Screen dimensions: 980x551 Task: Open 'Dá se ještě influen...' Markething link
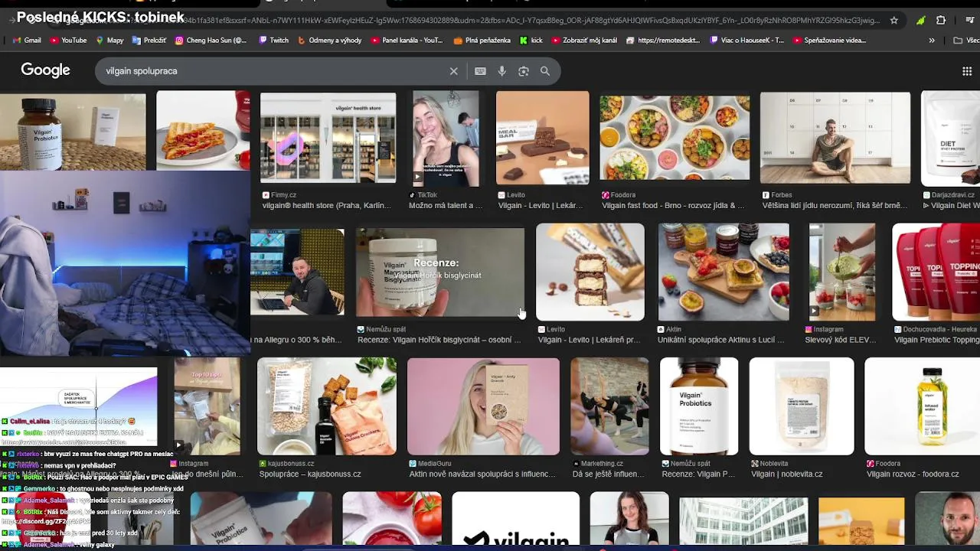coord(609,474)
